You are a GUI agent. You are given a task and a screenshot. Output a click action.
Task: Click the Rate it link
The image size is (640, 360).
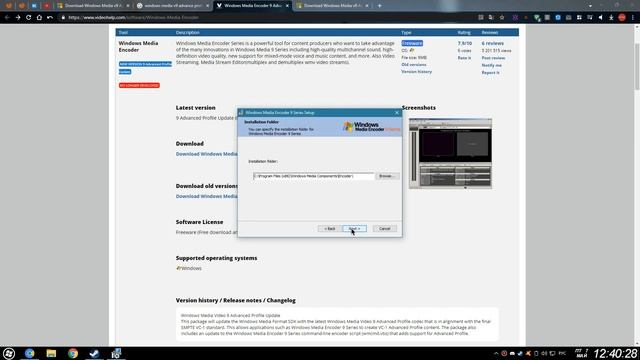[464, 58]
